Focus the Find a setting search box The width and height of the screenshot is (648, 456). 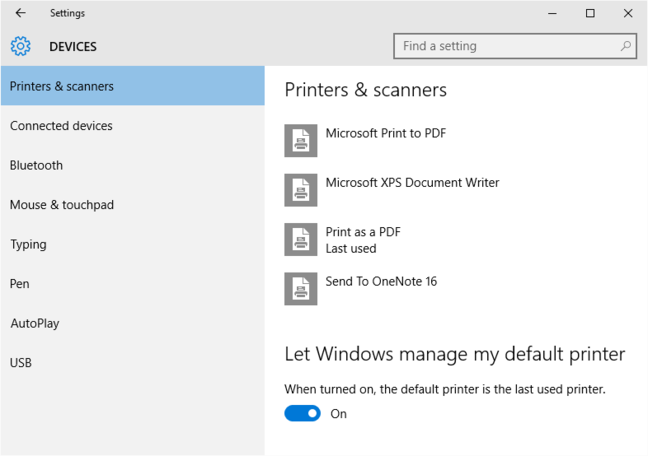coord(515,46)
